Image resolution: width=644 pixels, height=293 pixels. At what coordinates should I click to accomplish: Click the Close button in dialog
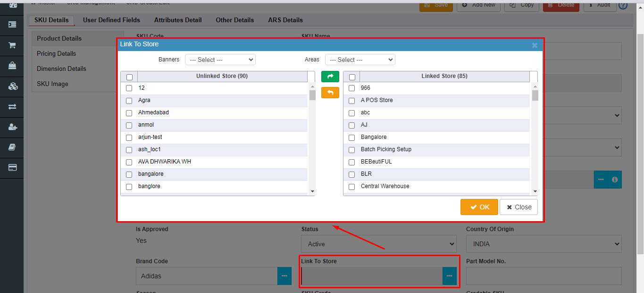(x=519, y=207)
